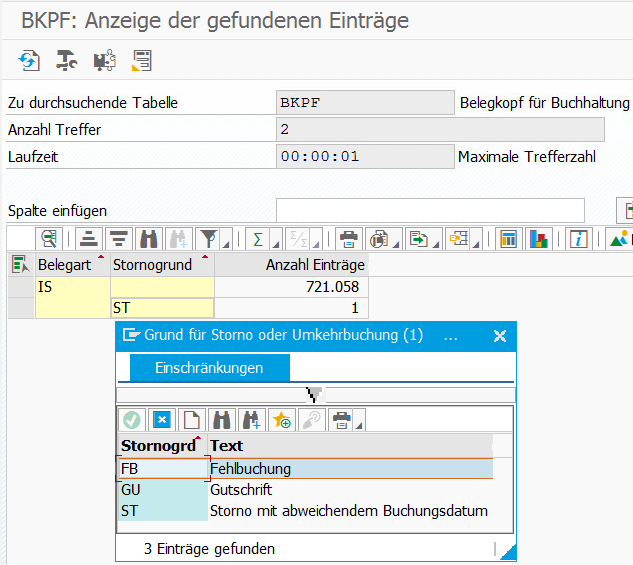Confirm selection with green checkmark in popup

point(132,419)
